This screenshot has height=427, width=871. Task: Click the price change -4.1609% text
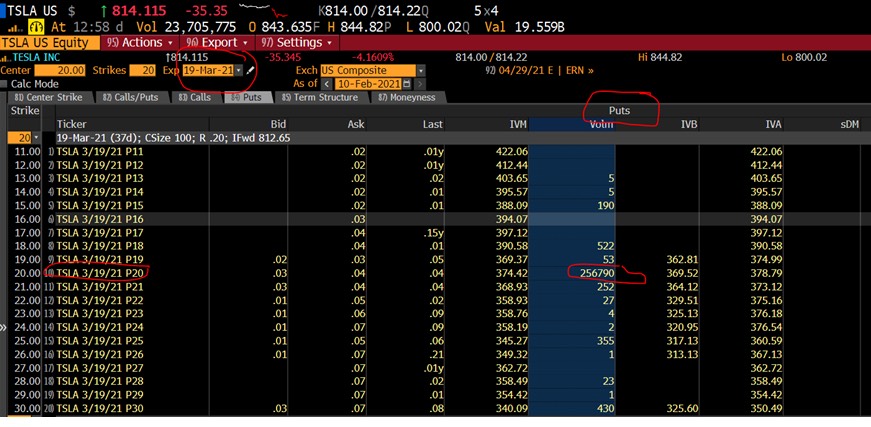pos(373,57)
